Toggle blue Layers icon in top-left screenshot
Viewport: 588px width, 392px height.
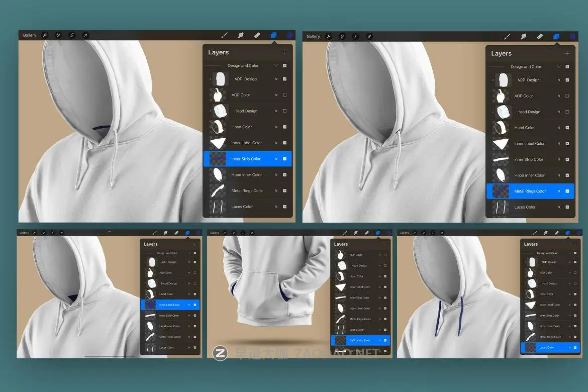(273, 35)
